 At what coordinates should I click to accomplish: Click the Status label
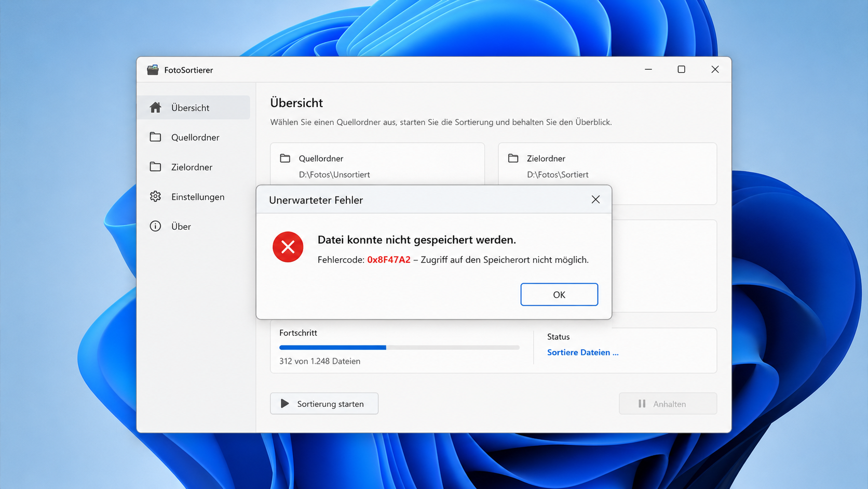click(x=558, y=337)
